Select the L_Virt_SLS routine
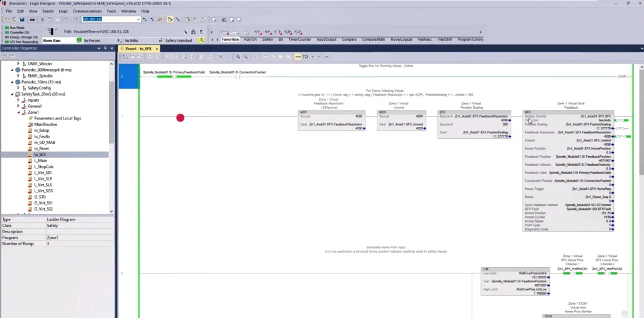This screenshot has width=644, height=318. point(43,185)
